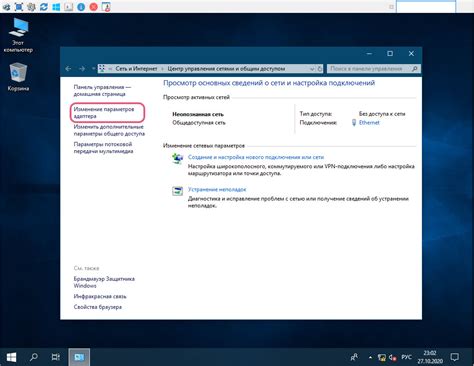Click the troubleshooting icon beside Устранение неполадок
The height and width of the screenshot is (366, 474).
tap(177, 191)
